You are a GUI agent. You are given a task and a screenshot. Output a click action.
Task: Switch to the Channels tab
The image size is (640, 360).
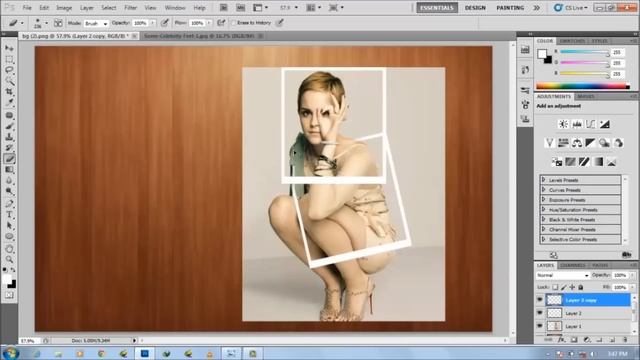[573, 265]
